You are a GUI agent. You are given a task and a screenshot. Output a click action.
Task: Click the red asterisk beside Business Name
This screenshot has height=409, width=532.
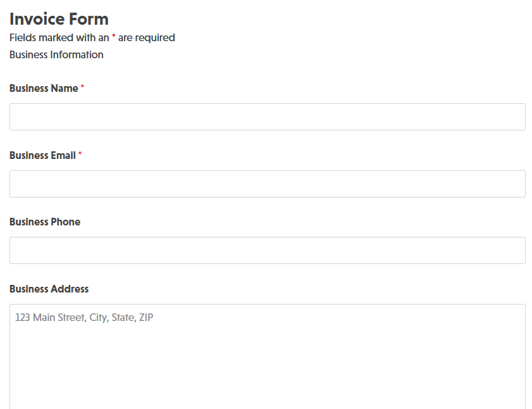click(x=82, y=88)
